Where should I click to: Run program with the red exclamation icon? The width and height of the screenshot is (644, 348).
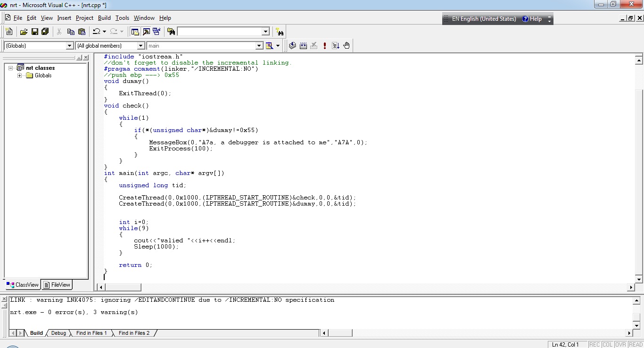point(325,46)
